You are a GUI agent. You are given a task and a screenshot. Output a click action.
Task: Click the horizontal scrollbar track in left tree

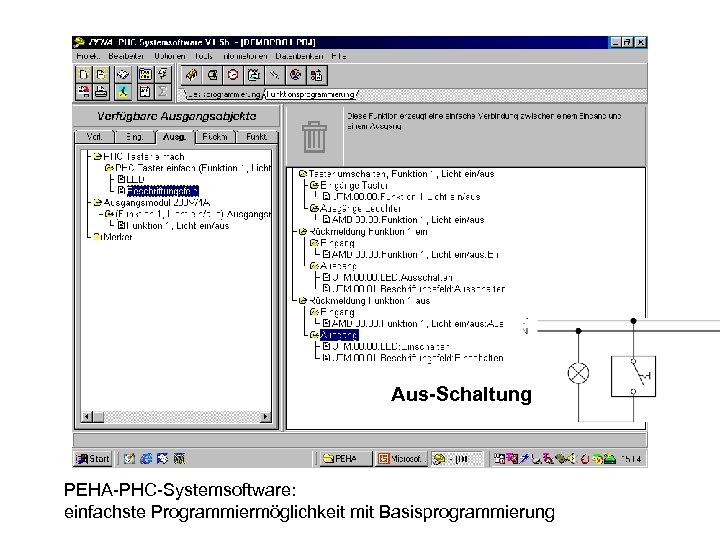tap(182, 417)
